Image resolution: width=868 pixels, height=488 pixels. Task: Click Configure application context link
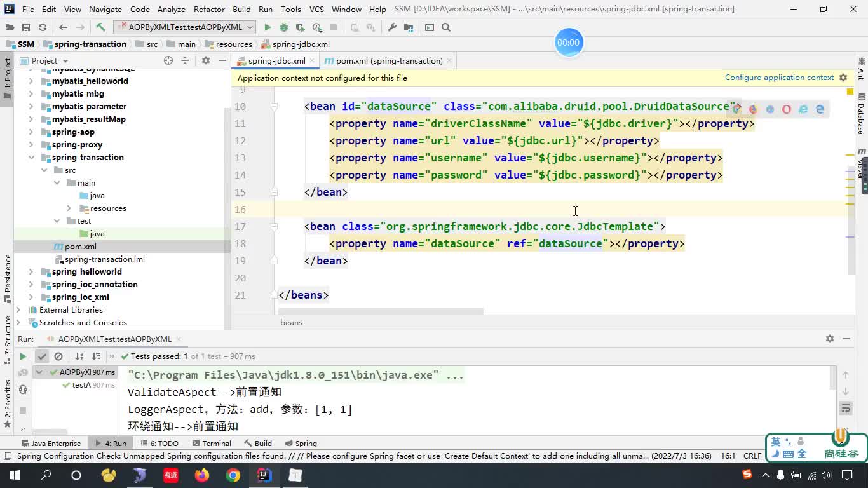779,78
